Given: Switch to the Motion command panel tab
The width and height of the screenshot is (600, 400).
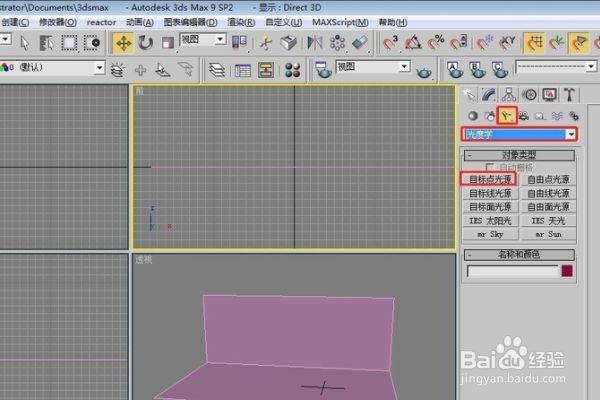Looking at the screenshot, I should 529,95.
